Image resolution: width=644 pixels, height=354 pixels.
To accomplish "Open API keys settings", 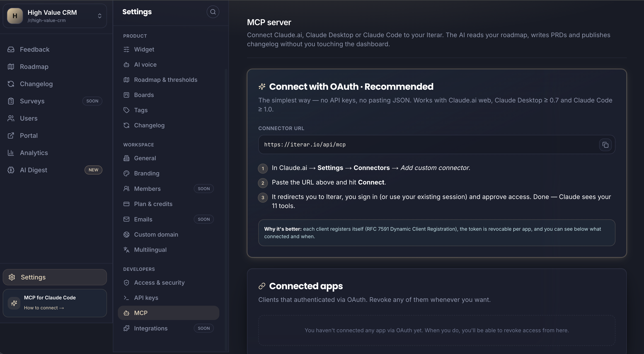I will 169,298.
